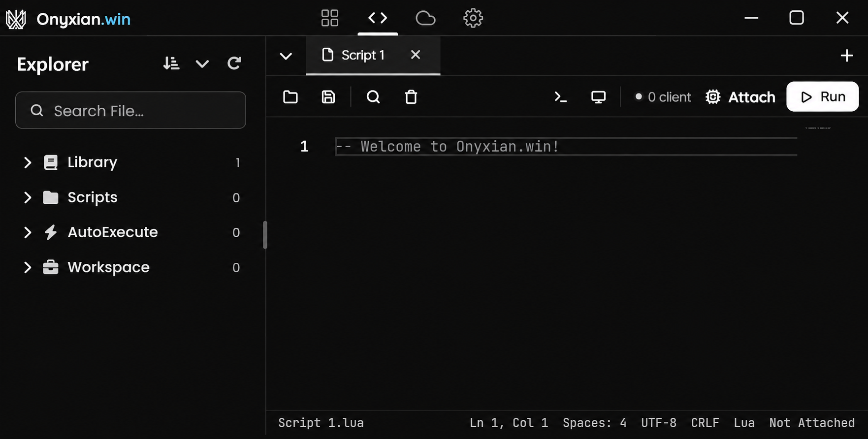Image resolution: width=868 pixels, height=439 pixels.
Task: Switch to the code editor tab icon
Action: (x=378, y=18)
